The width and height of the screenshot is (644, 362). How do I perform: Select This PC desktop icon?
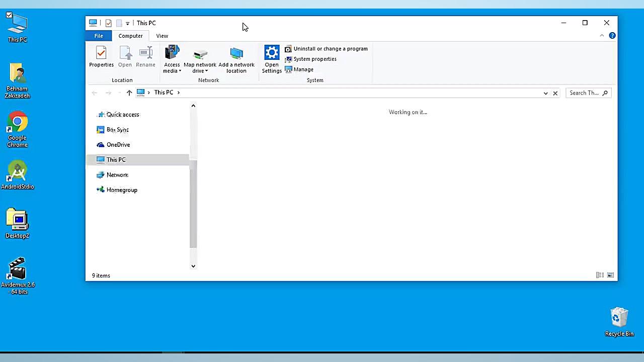[x=18, y=28]
